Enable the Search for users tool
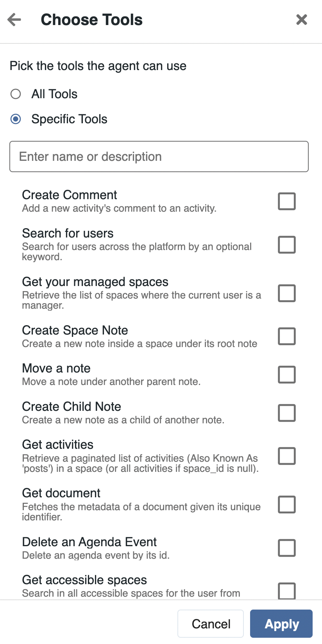The image size is (322, 644). pyautogui.click(x=286, y=245)
